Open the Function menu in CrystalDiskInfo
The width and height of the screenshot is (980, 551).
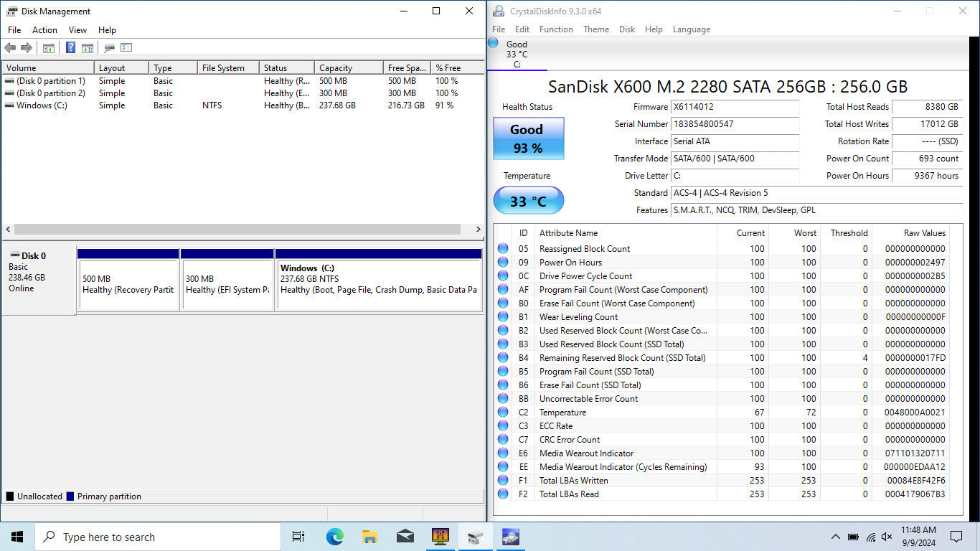556,29
